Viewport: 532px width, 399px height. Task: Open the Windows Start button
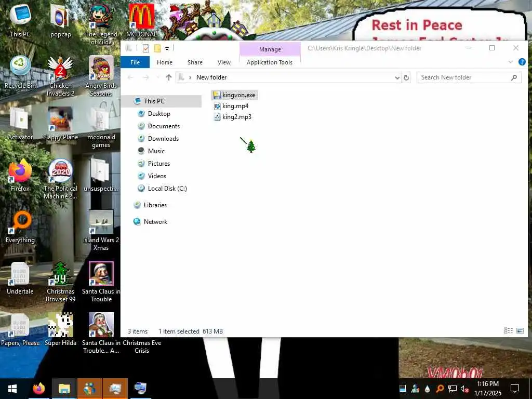click(12, 389)
